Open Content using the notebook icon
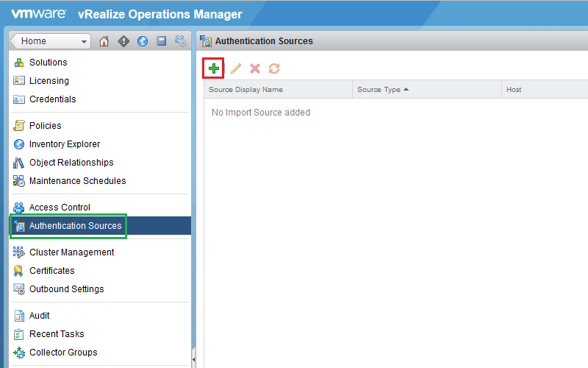 pyautogui.click(x=161, y=41)
